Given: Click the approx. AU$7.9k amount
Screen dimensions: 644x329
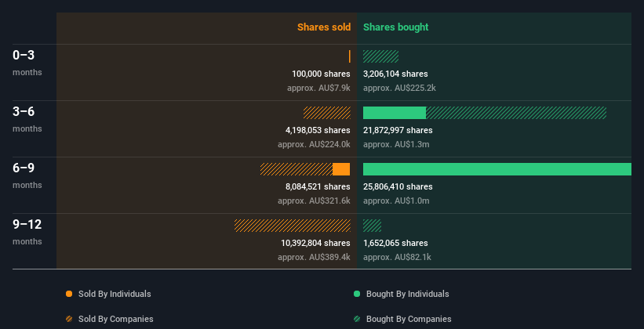Looking at the screenshot, I should 318,89.
